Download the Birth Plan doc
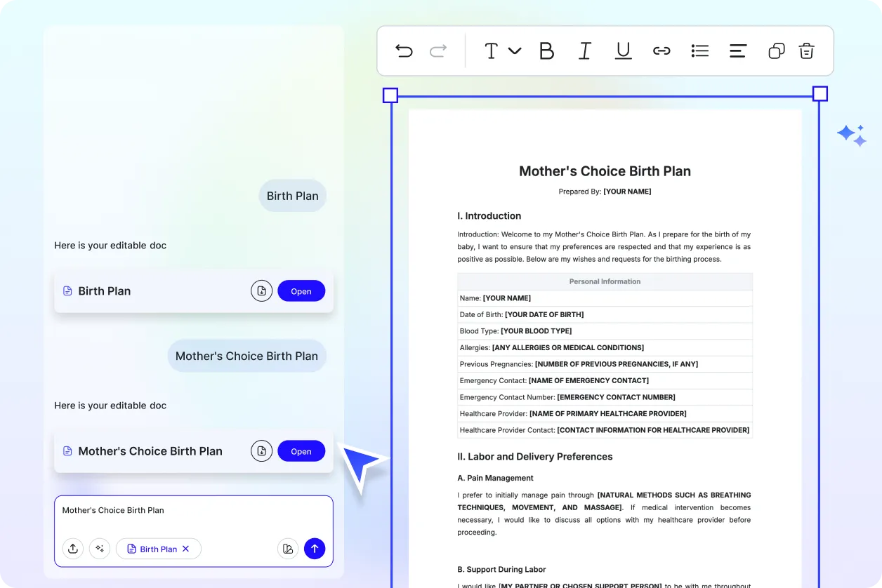 [x=261, y=291]
